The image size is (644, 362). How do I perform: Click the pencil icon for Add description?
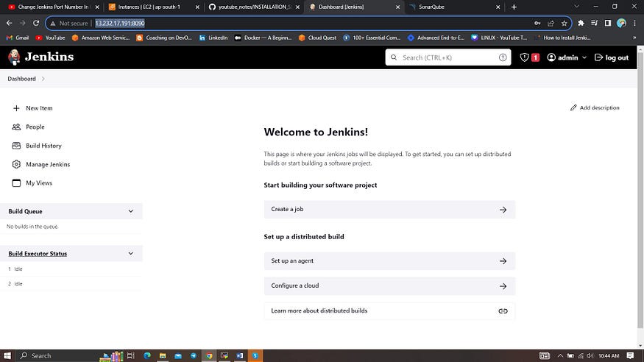click(x=573, y=107)
